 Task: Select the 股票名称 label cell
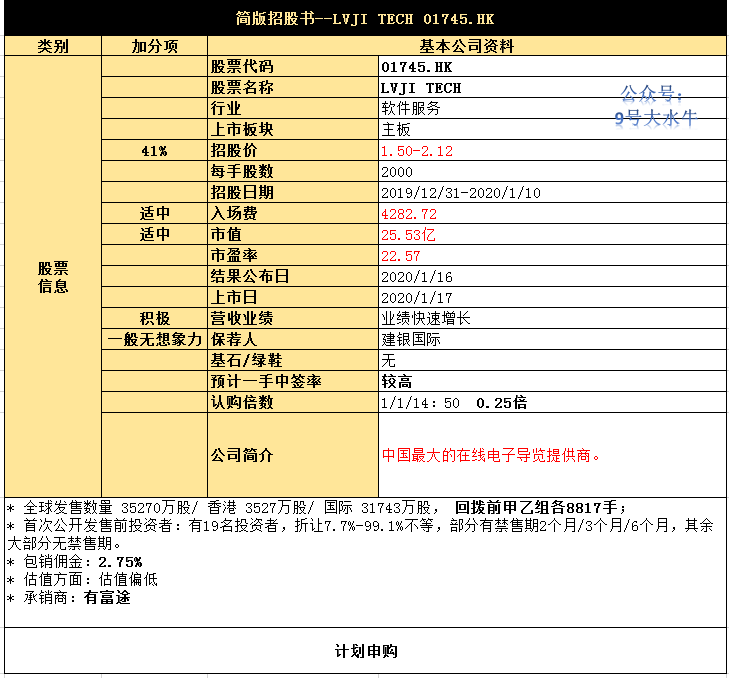293,87
